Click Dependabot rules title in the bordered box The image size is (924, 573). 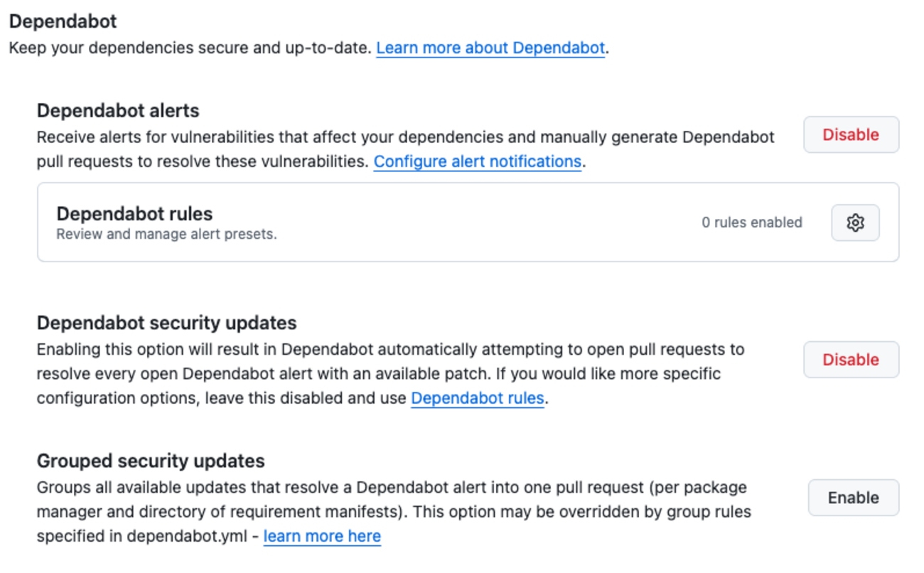134,214
